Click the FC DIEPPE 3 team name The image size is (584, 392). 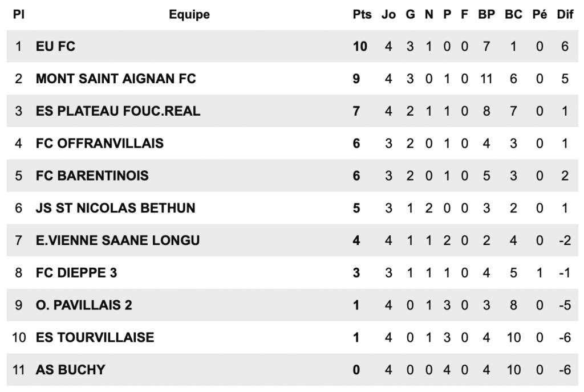pos(76,273)
